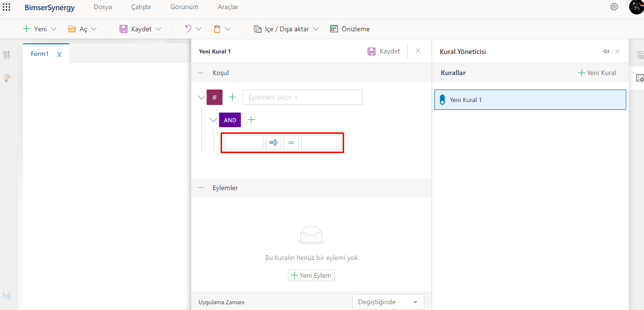Open the Görünüm menu
The image size is (644, 310).
(x=184, y=7)
